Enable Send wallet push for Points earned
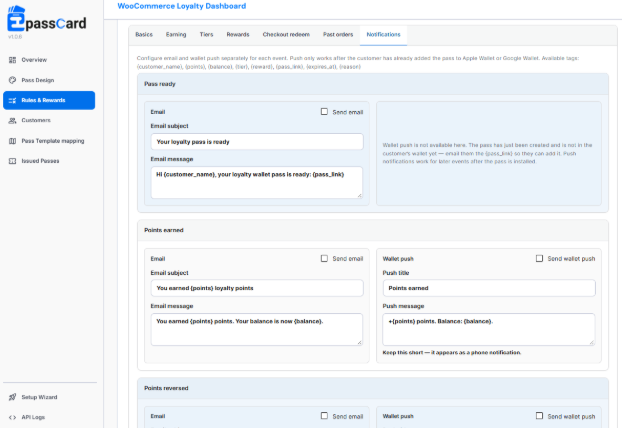Viewport: 622px width, 435px height. pos(539,259)
